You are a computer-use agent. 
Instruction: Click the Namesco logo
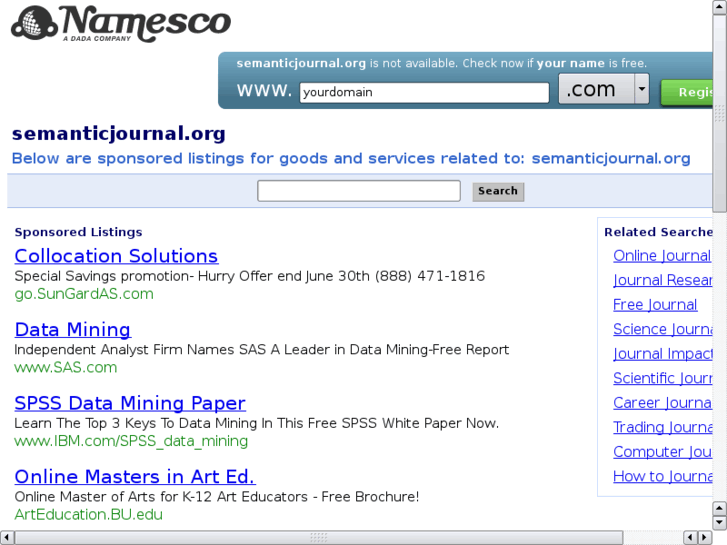click(121, 23)
